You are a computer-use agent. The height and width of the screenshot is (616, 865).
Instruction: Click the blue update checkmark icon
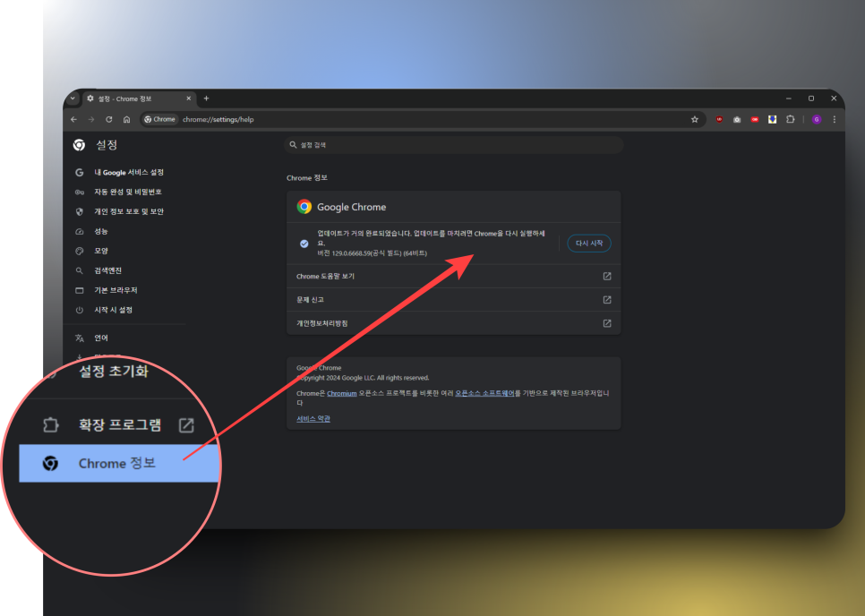click(304, 244)
